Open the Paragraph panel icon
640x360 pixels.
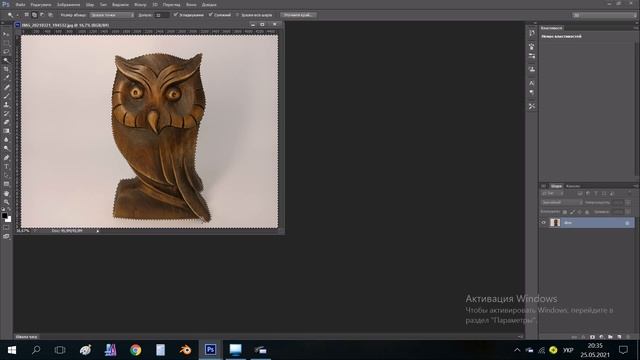(531, 93)
